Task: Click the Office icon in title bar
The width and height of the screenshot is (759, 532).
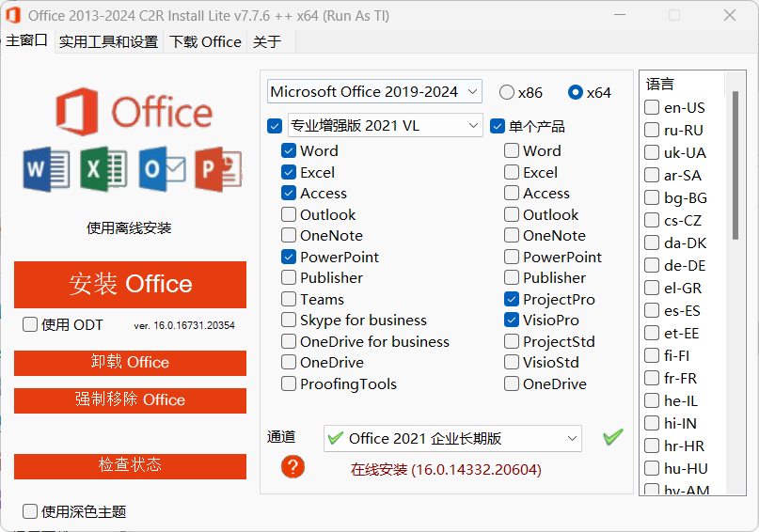Action: click(x=13, y=15)
